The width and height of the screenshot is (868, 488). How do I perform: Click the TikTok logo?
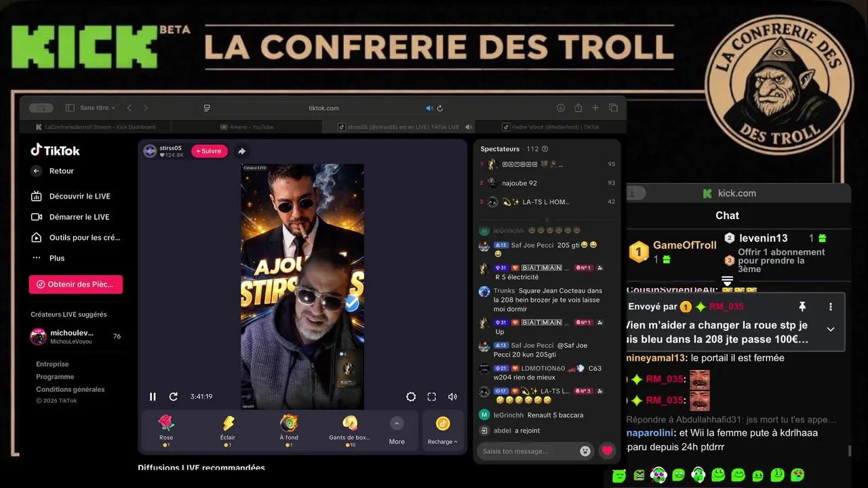56,150
